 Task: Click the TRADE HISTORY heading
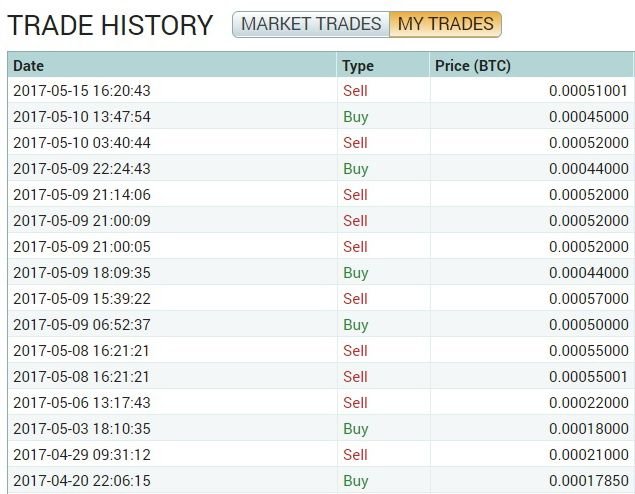pos(111,26)
